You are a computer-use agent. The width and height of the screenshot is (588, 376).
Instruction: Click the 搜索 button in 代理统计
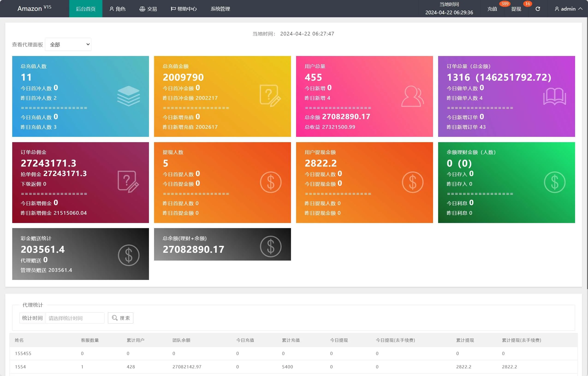(x=121, y=318)
